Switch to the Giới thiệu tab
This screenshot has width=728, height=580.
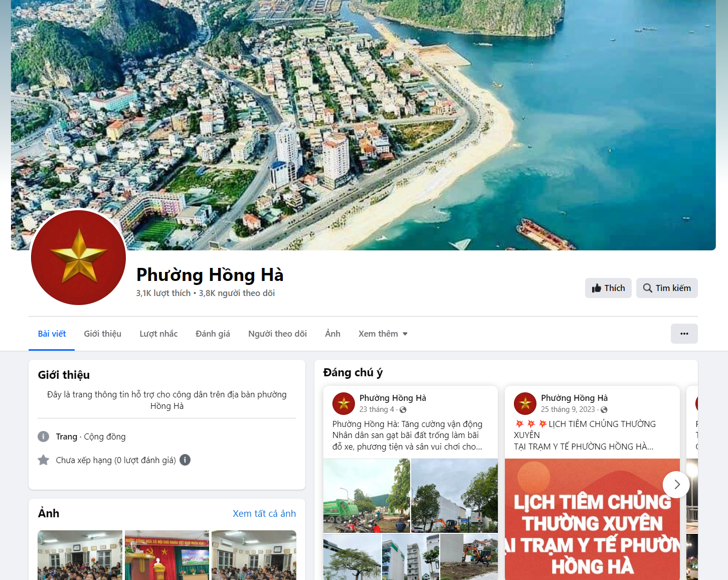tap(102, 334)
